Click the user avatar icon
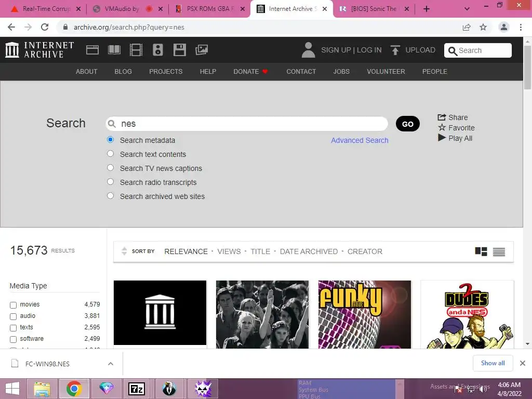The height and width of the screenshot is (399, 532). click(308, 50)
